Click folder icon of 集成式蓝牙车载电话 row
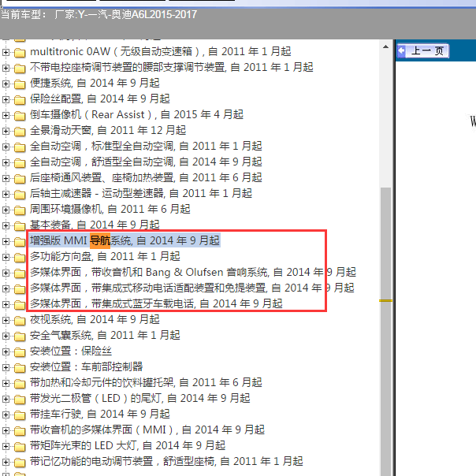This screenshot has height=476, width=476. point(20,305)
